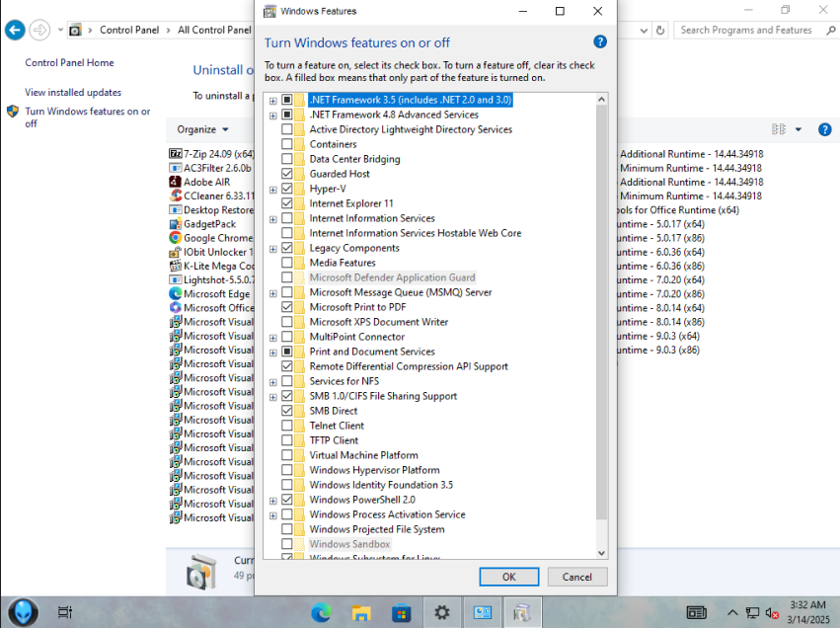Launch Microsoft Edge from the taskbar
The height and width of the screenshot is (628, 840).
(321, 612)
